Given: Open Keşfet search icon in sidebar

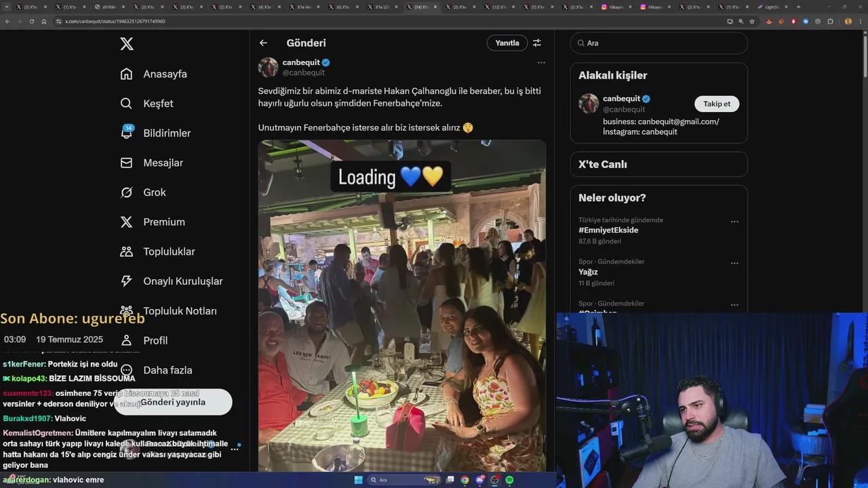Looking at the screenshot, I should (x=126, y=104).
